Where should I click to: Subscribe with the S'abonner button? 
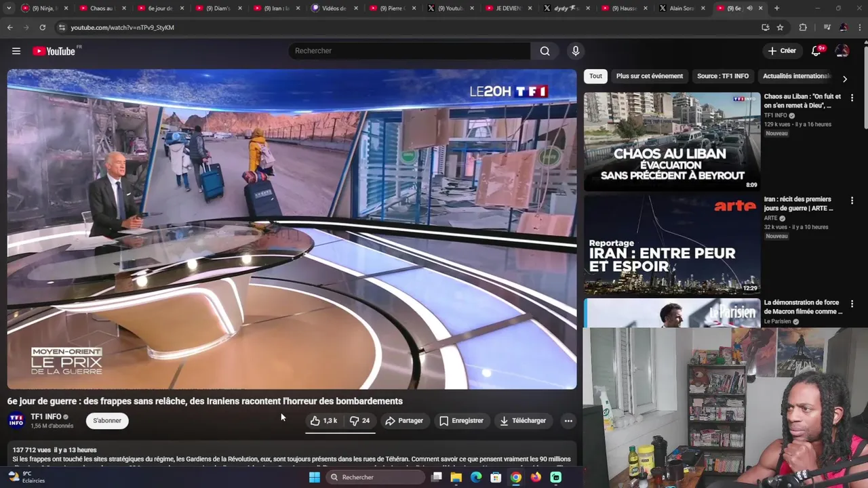pyautogui.click(x=107, y=421)
